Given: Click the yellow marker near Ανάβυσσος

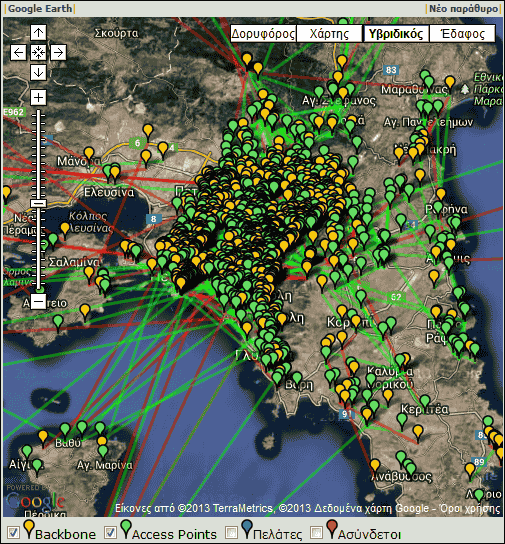Looking at the screenshot, I should [375, 465].
